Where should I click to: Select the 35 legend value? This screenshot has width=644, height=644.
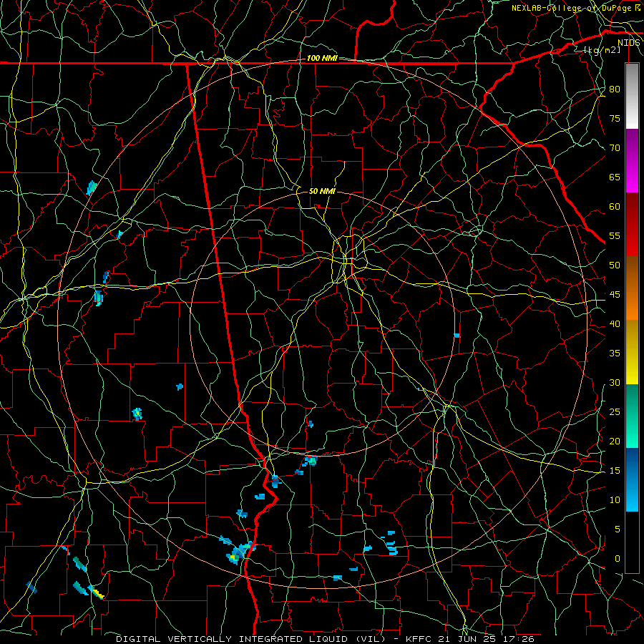click(615, 353)
